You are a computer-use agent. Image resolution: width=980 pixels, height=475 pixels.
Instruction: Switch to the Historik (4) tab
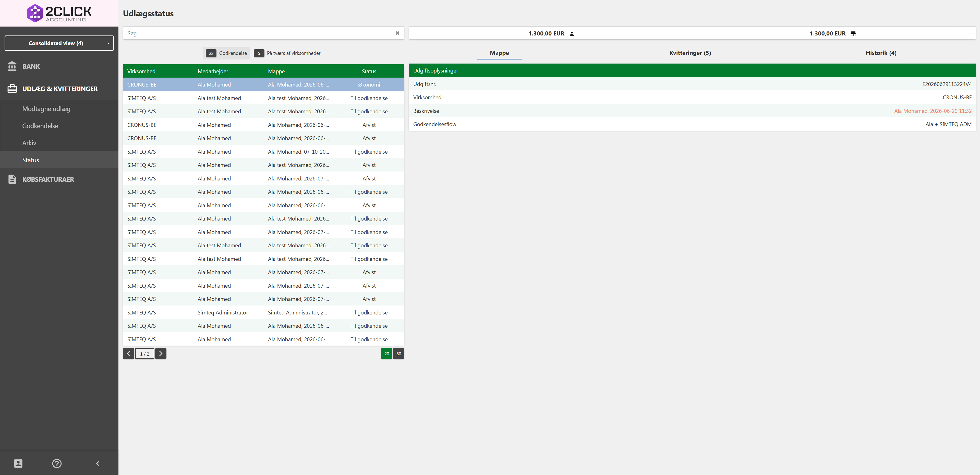[x=881, y=53]
